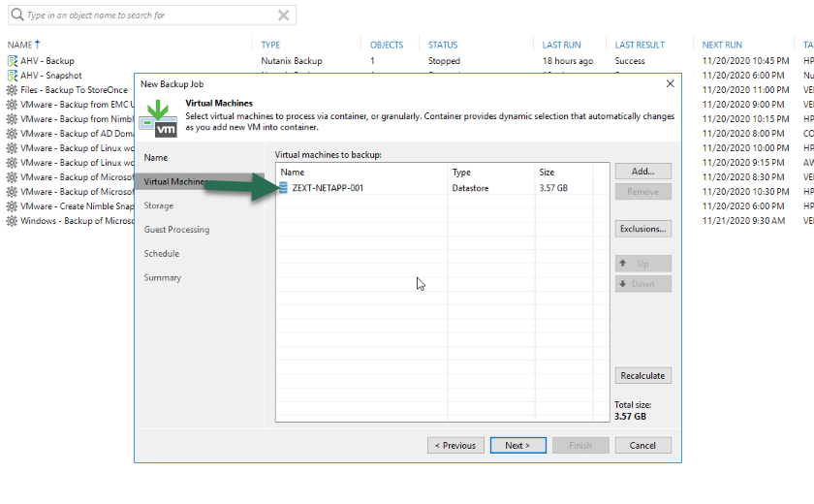Jump to the Summary step
Viewport: 814px width, 504px height.
163,278
